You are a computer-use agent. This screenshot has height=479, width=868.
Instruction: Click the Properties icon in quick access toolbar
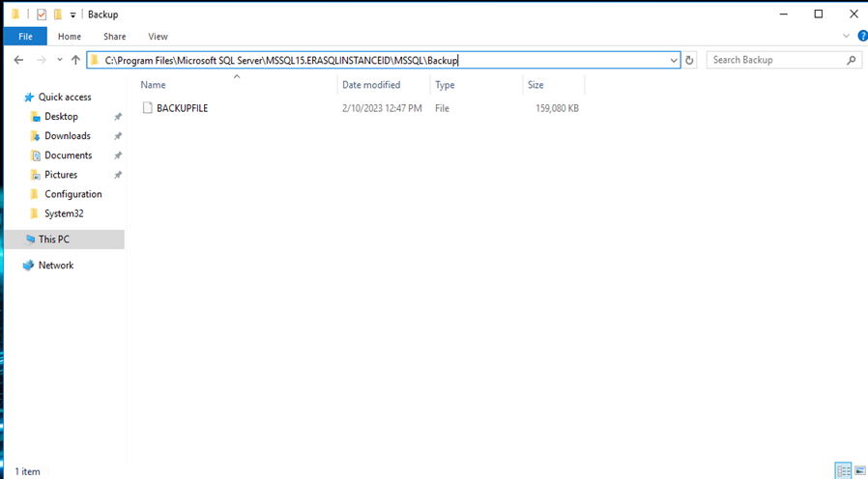(x=42, y=14)
